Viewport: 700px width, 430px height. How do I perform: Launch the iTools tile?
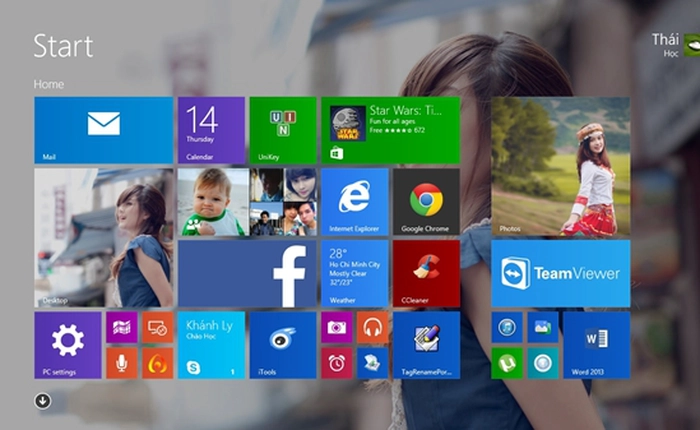(x=283, y=345)
